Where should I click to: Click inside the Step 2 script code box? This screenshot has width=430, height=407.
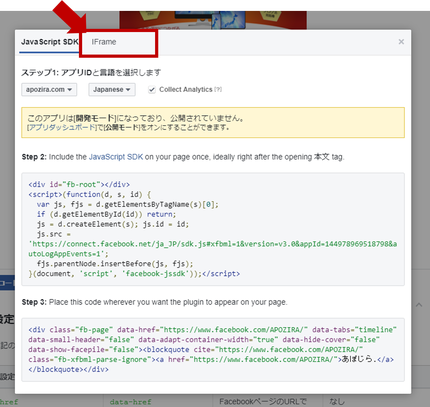[x=213, y=229]
